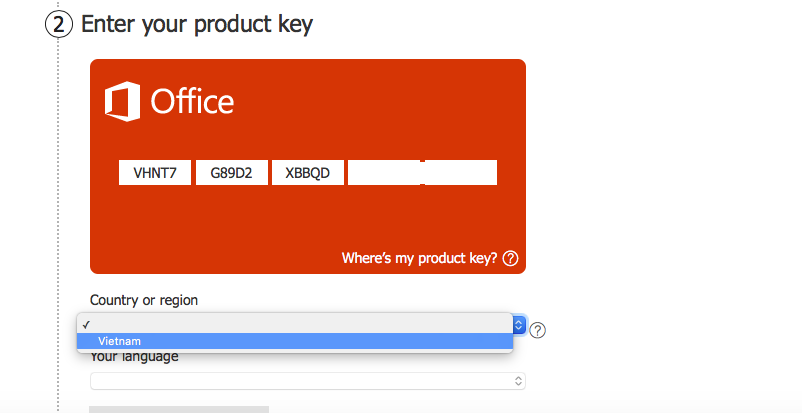Click the help icon beside the Country dropdown

click(537, 331)
